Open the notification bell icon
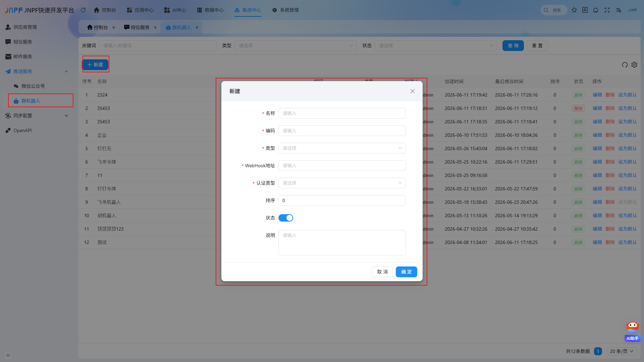 point(596,10)
